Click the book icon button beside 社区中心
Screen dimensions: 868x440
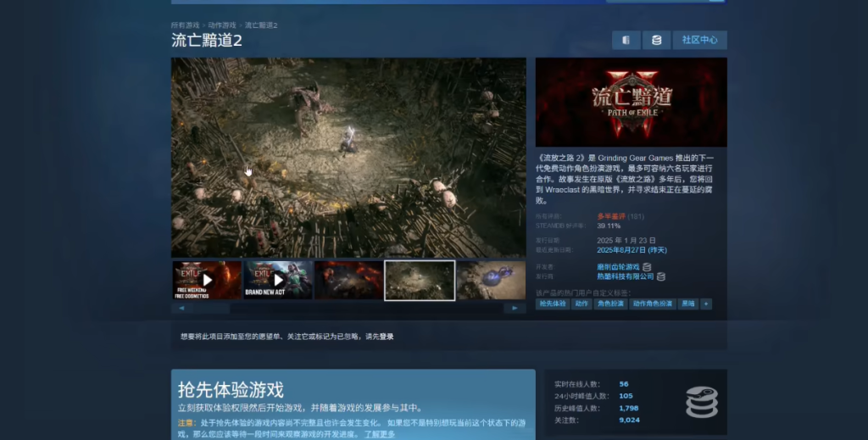click(x=626, y=40)
